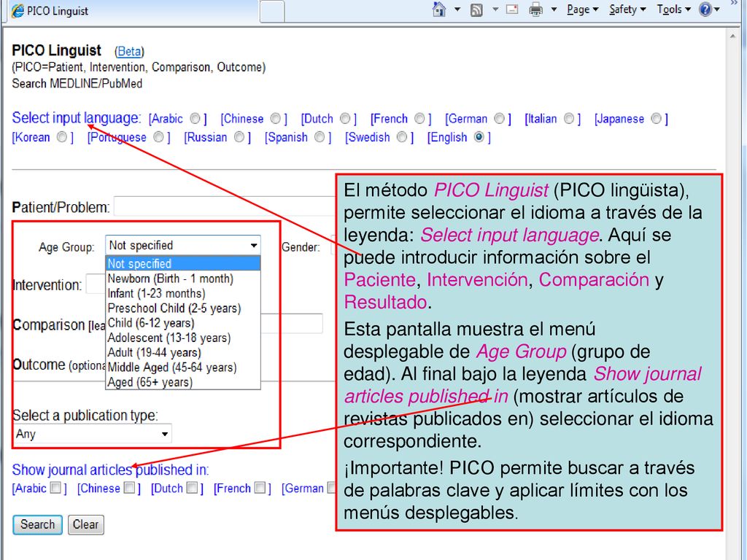Click the RSS feeds icon
The image size is (747, 560).
476,9
